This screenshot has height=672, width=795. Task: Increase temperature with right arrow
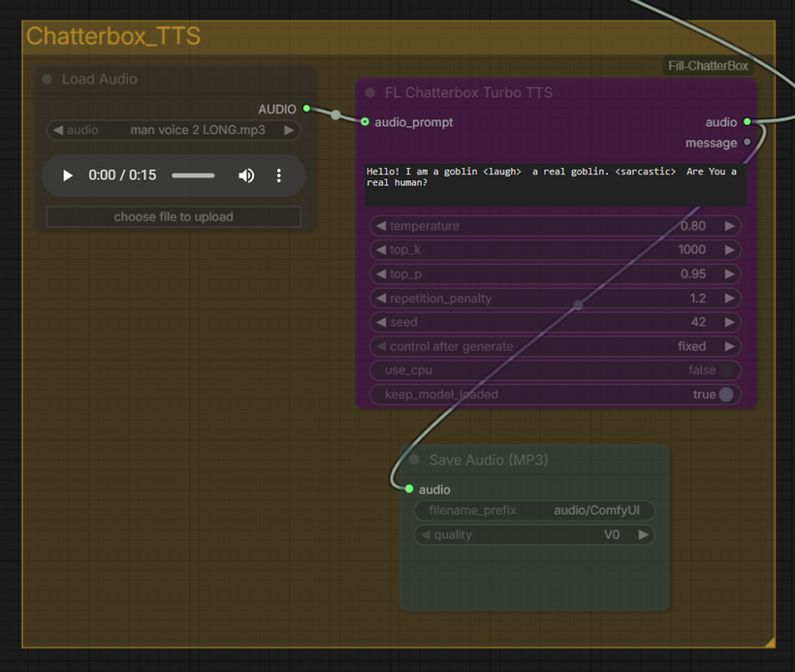(x=729, y=226)
